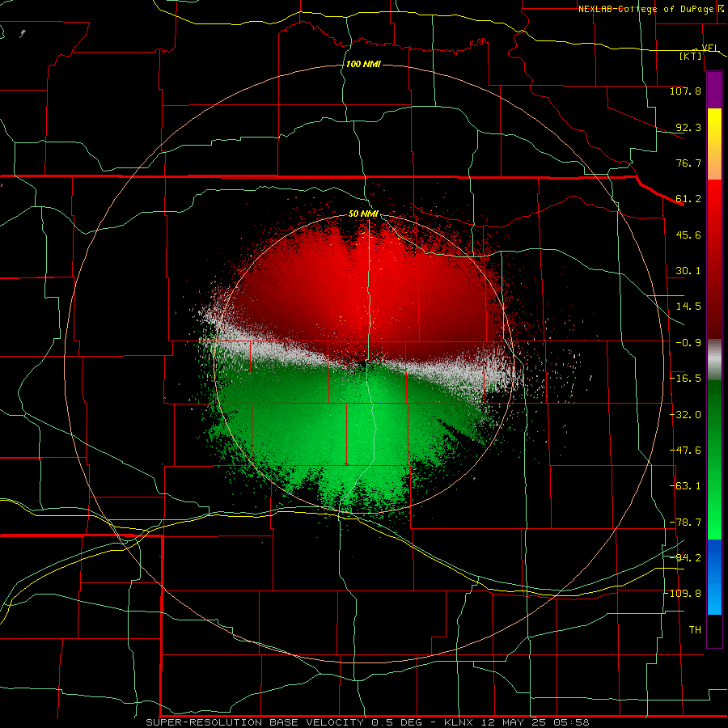The image size is (728, 728).
Task: Click the 50 NMI range ring label
Action: click(x=363, y=214)
